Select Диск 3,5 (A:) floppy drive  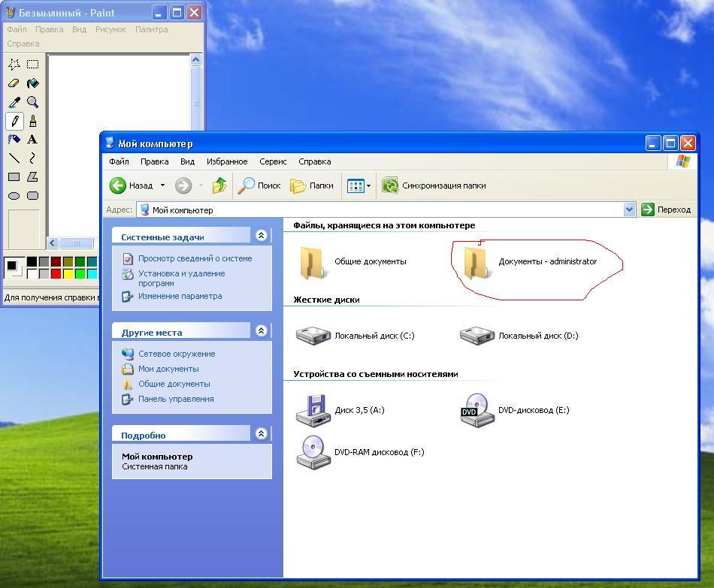coord(340,410)
